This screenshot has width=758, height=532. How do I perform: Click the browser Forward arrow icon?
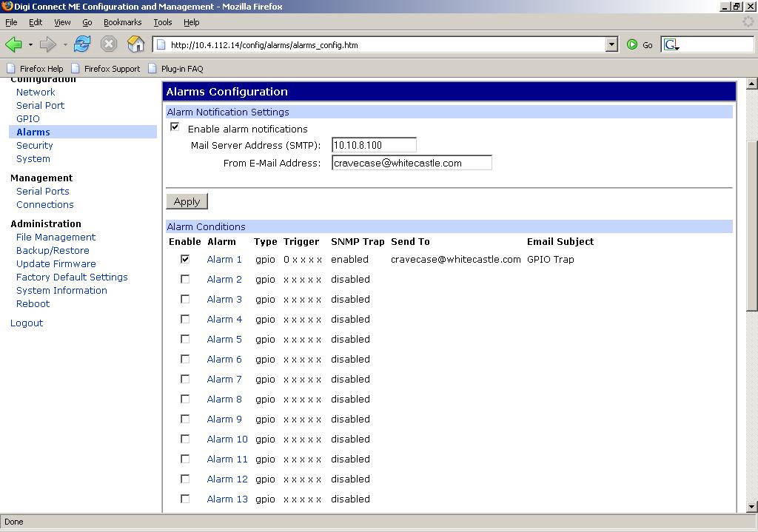[x=48, y=44]
